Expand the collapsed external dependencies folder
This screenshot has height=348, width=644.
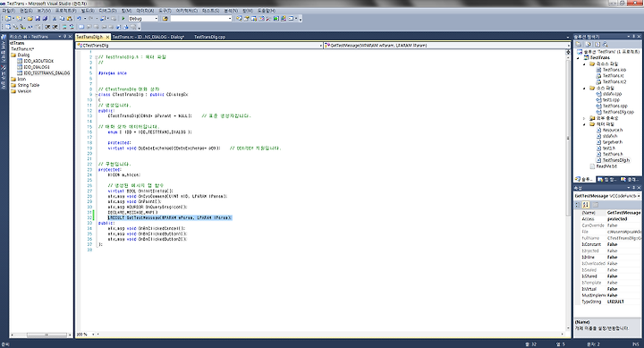584,118
